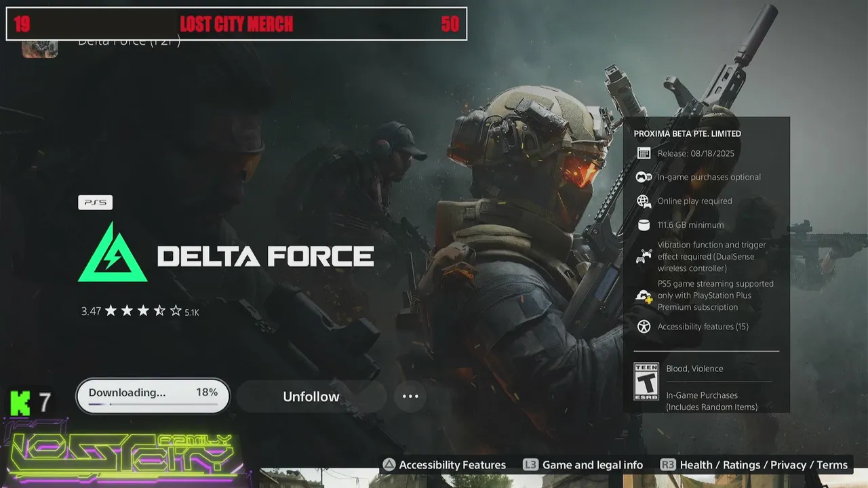Click the accessibility person icon in info panel
Viewport: 868px width, 488px height.
click(644, 327)
